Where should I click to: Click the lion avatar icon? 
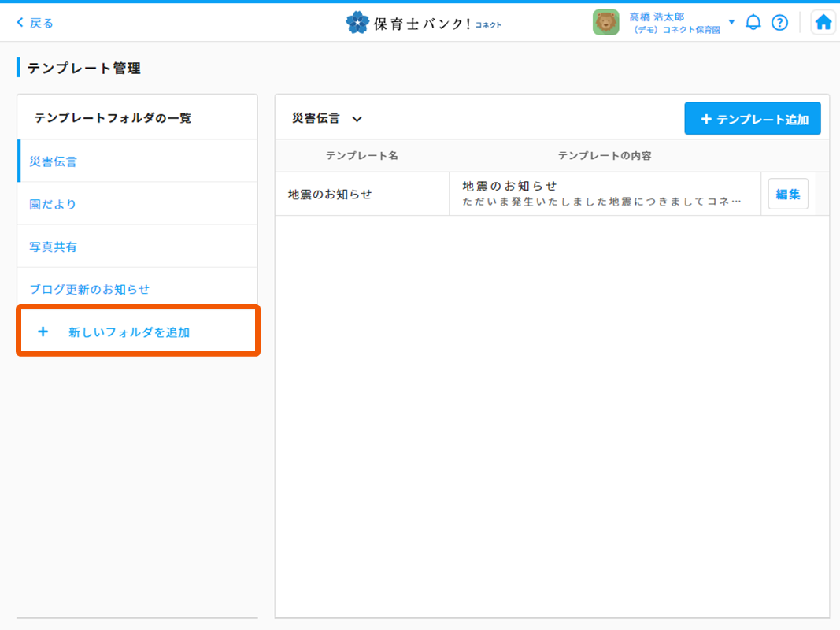coord(605,23)
